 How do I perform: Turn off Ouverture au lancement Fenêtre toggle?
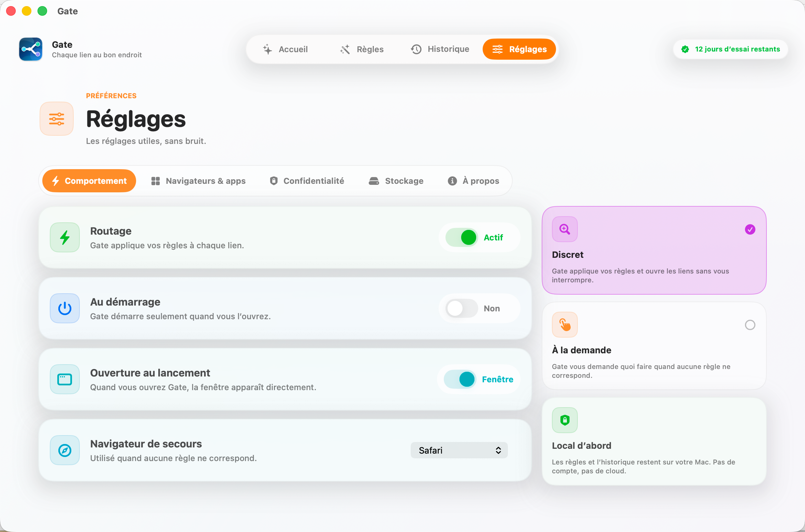460,379
